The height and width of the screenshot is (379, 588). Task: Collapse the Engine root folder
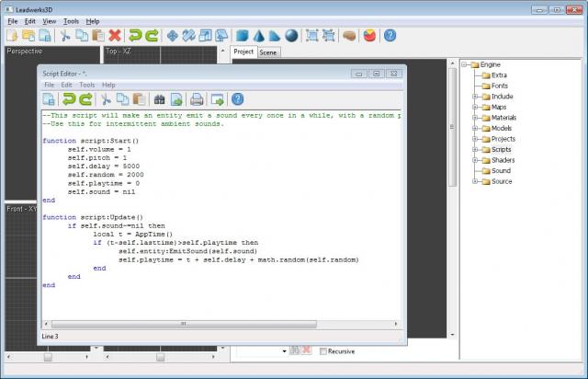pos(465,64)
